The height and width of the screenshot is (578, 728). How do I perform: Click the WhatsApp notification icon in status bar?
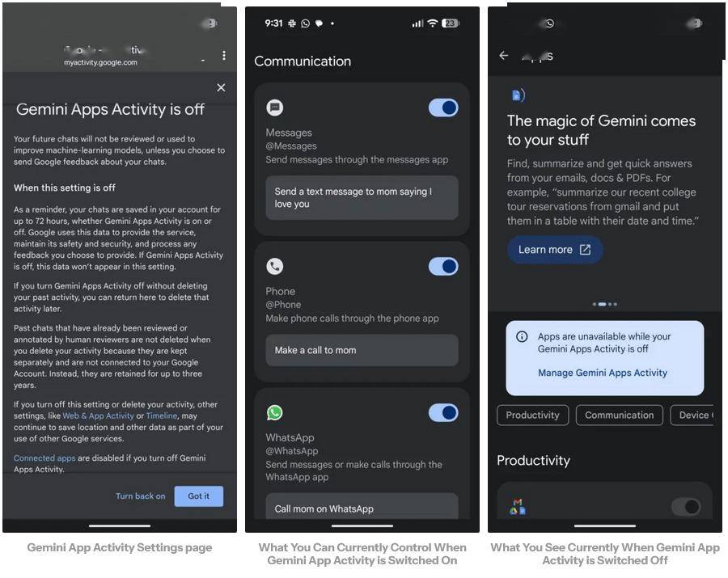[x=305, y=23]
